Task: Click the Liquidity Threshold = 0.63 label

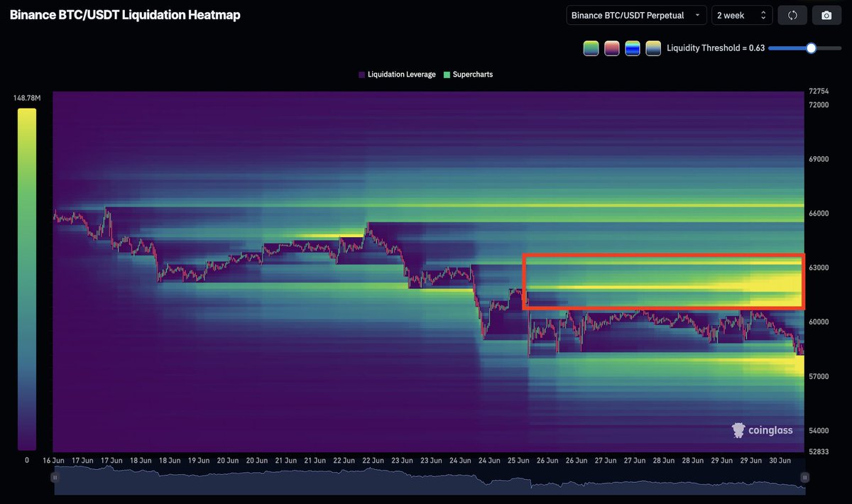Action: (x=716, y=48)
